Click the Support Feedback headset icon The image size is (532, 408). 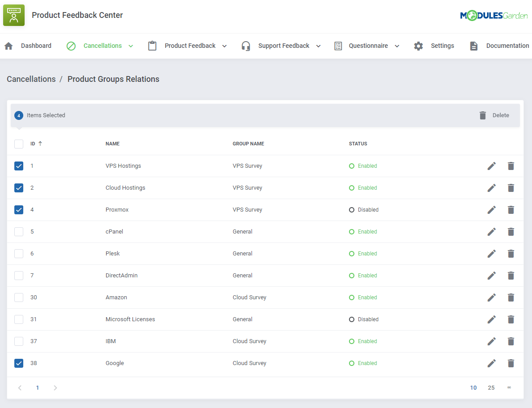[x=246, y=46]
